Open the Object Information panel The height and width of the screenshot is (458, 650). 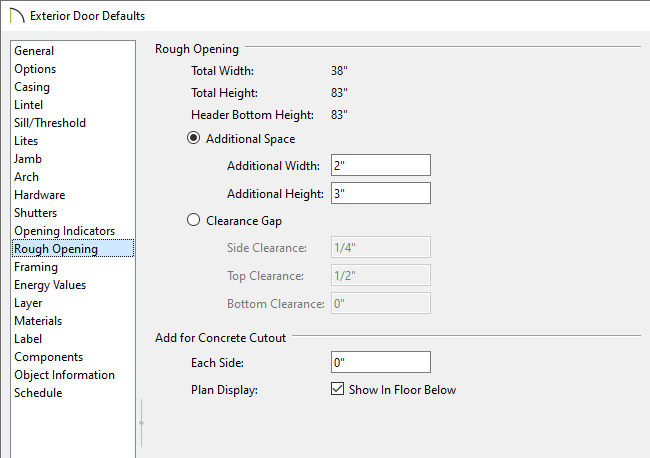(64, 375)
